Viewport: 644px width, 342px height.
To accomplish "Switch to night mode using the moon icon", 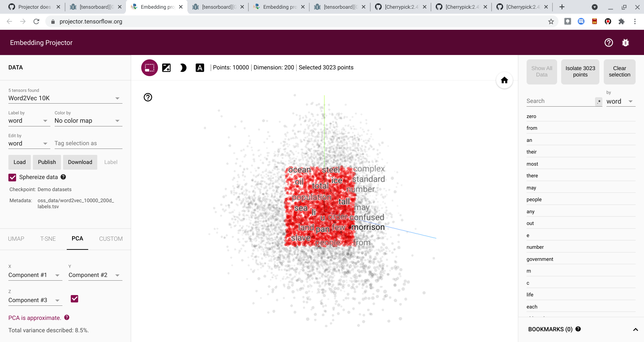I will pyautogui.click(x=183, y=67).
